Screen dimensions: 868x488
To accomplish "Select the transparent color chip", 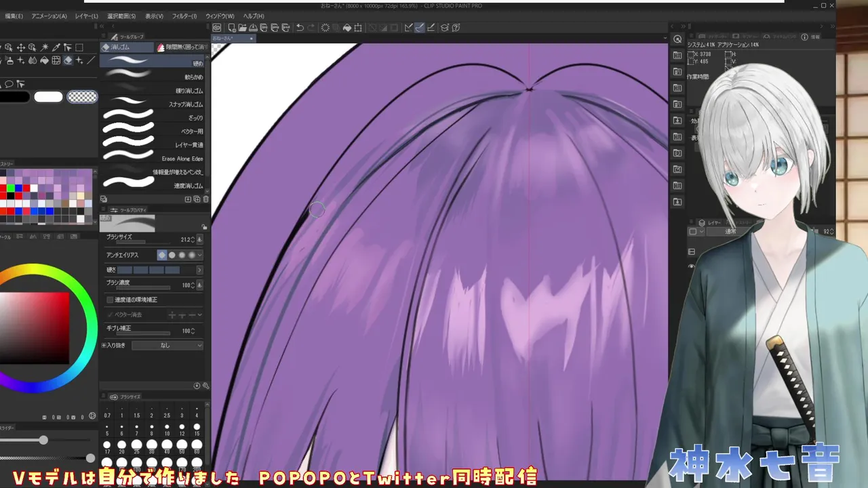I will tap(82, 97).
